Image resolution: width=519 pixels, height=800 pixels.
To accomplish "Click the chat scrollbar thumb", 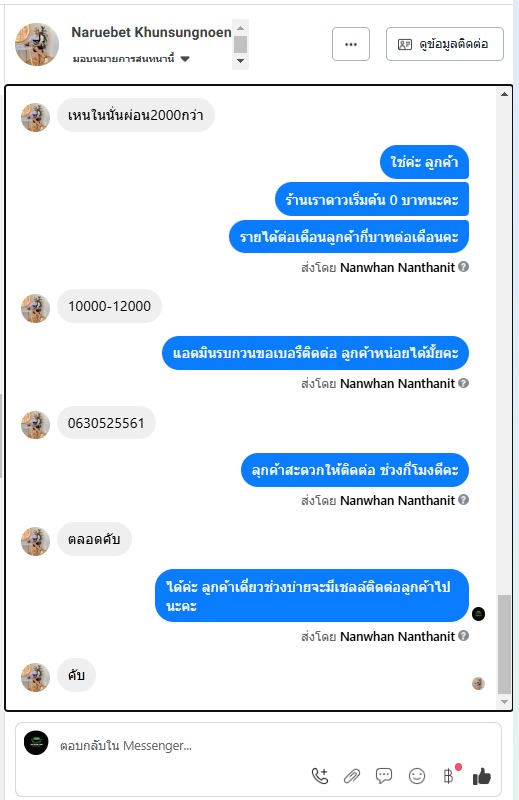I will pos(504,644).
